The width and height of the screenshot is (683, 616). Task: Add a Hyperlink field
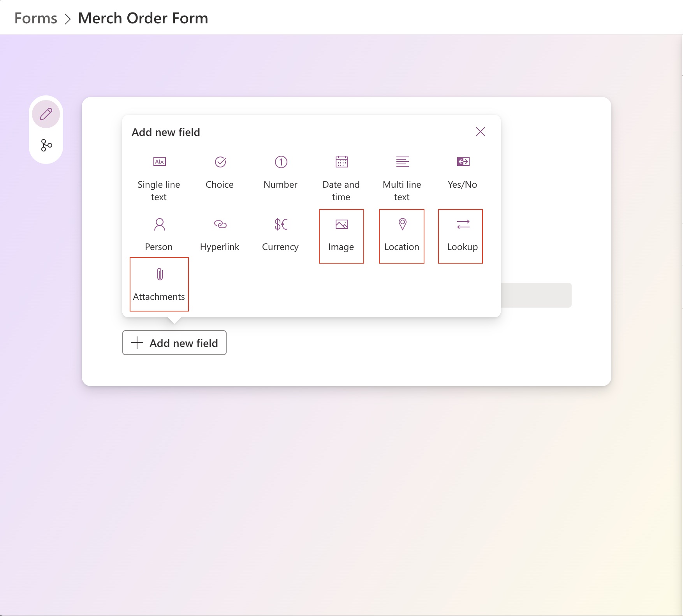point(220,234)
